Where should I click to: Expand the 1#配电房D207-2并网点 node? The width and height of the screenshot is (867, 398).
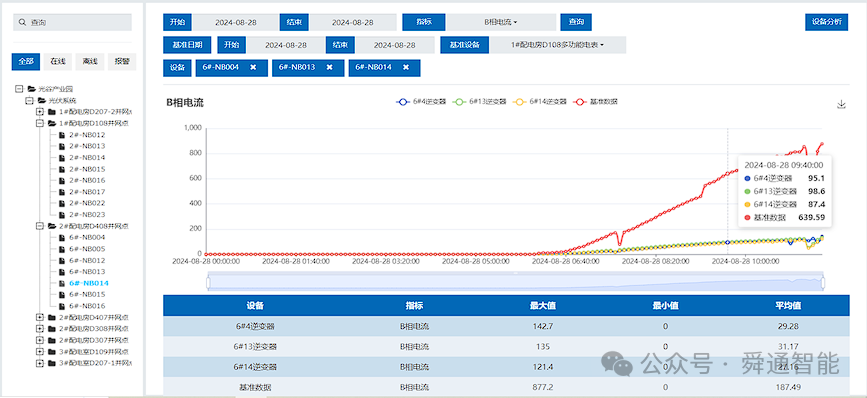[40, 112]
